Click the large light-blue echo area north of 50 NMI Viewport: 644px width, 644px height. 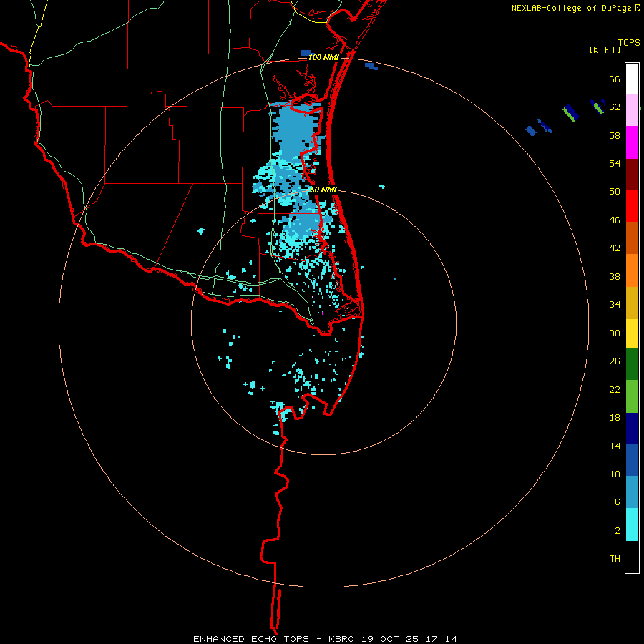pyautogui.click(x=293, y=130)
